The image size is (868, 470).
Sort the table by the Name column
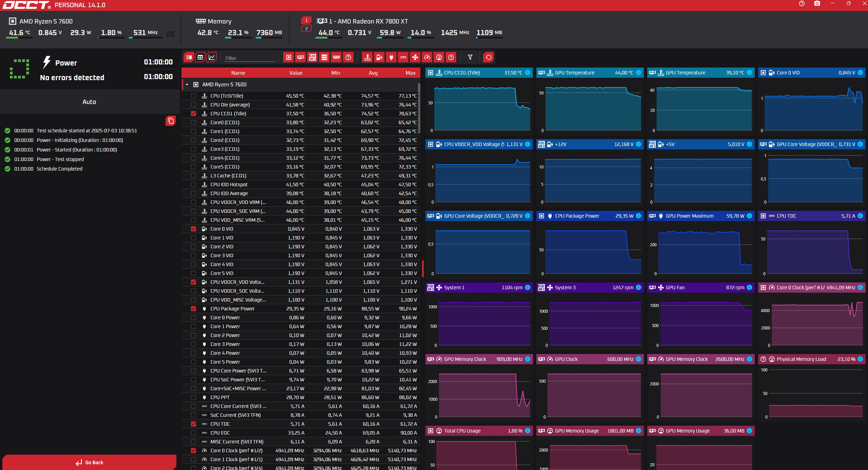coord(238,73)
